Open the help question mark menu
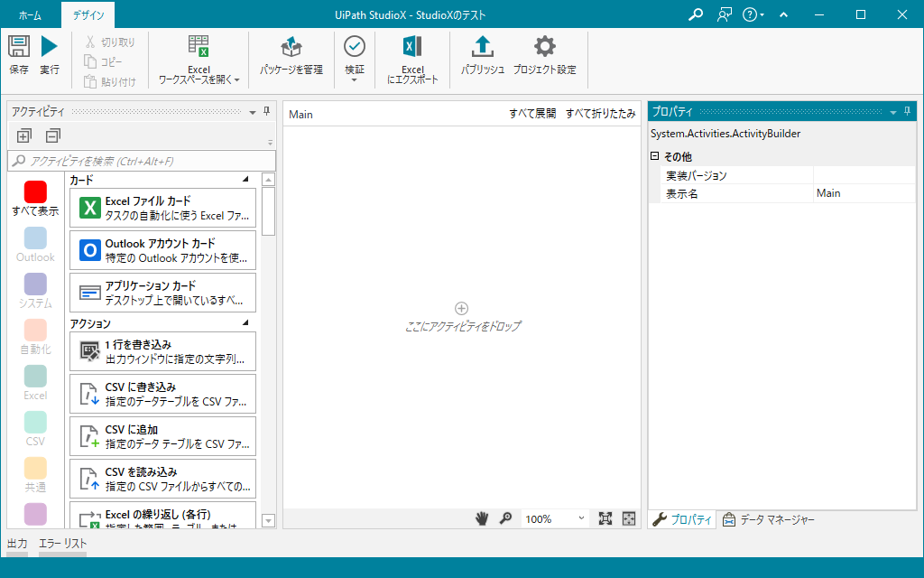 point(753,14)
